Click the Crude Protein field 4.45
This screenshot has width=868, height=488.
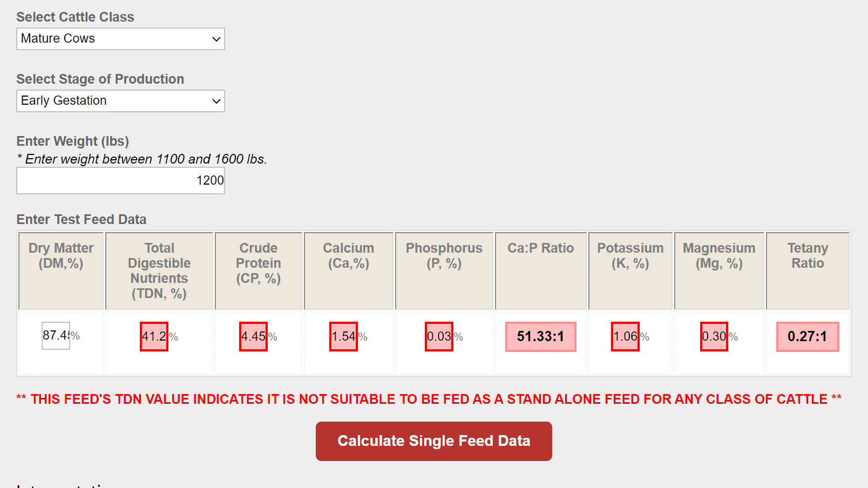pos(253,336)
